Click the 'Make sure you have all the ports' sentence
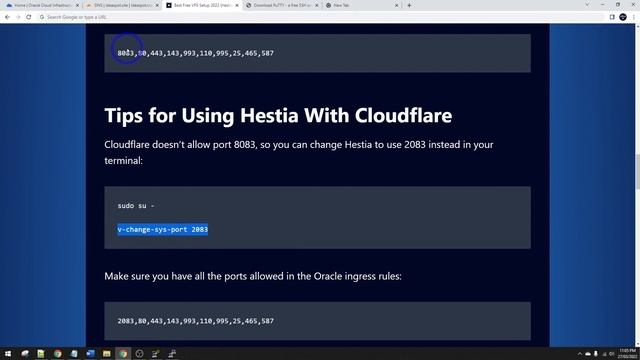 coord(253,276)
